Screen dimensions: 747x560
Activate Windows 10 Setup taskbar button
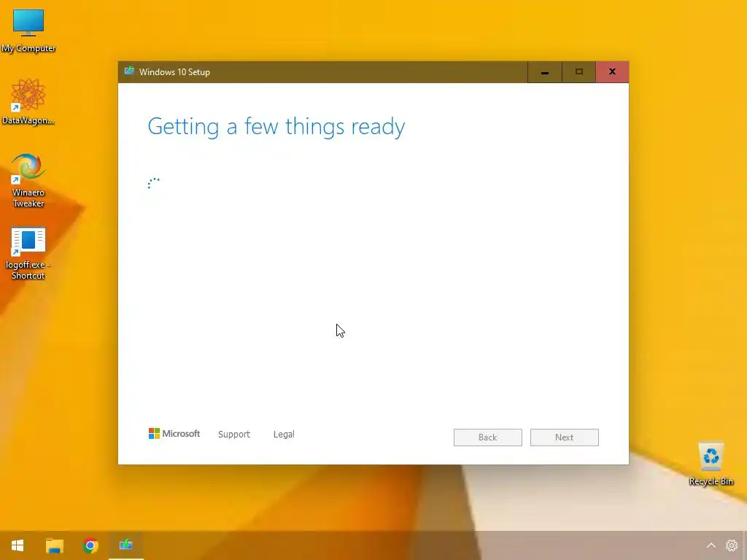125,545
